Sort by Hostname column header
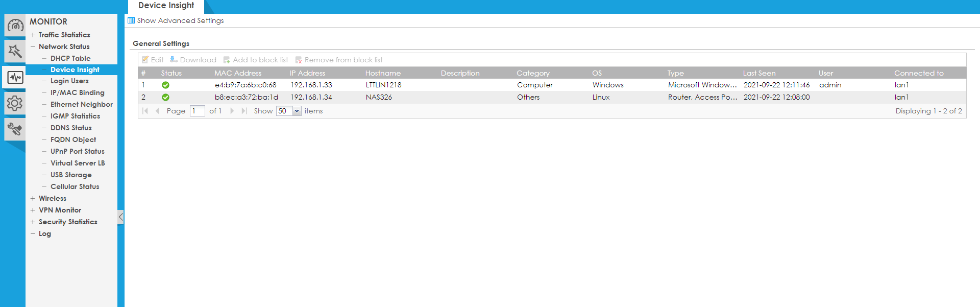 point(383,73)
